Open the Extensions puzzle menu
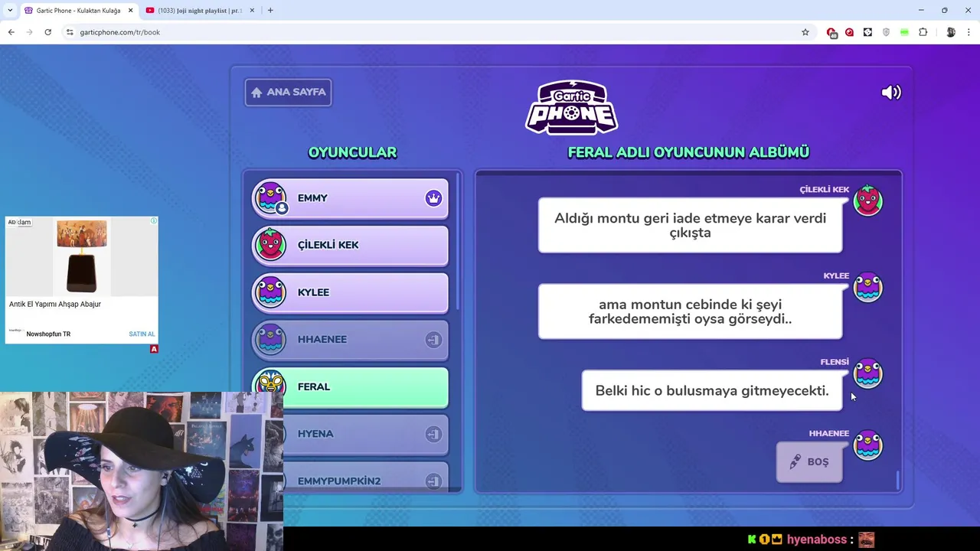 [923, 32]
